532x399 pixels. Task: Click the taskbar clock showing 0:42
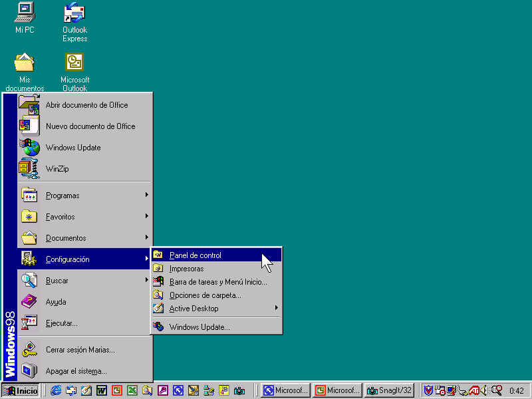516,390
